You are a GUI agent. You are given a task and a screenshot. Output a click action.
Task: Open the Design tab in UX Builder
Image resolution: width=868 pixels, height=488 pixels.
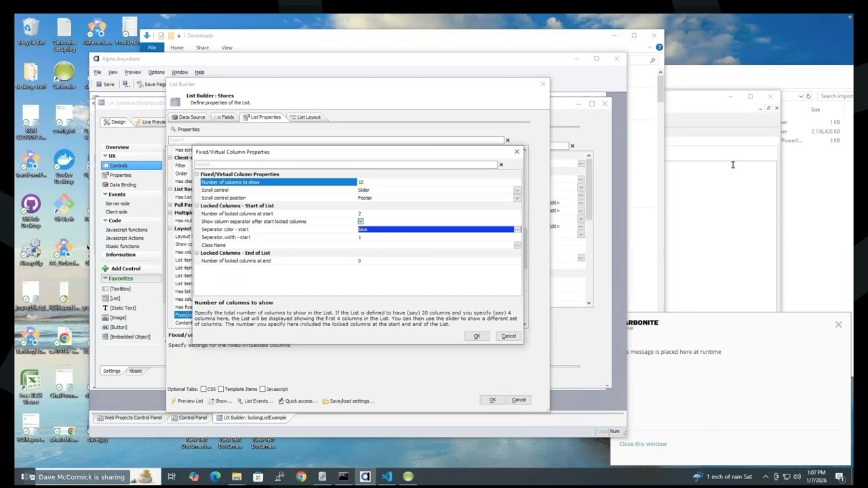[115, 122]
